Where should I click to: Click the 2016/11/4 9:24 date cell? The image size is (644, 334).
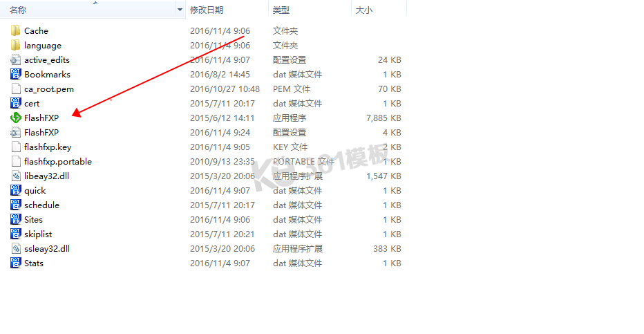coord(220,132)
